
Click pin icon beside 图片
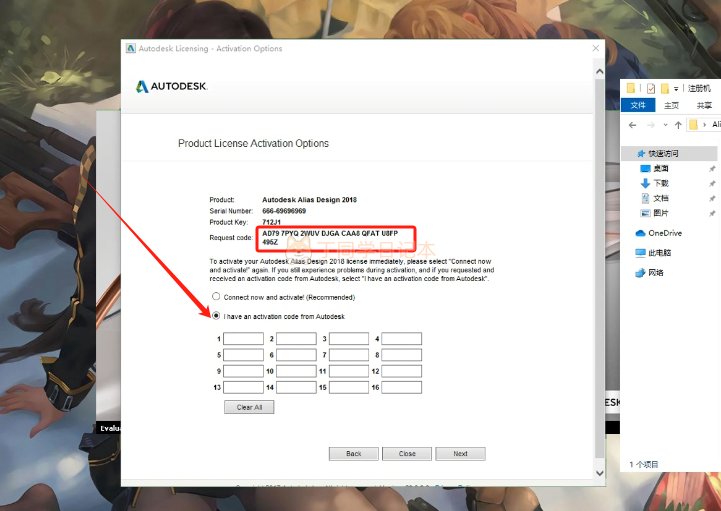point(712,213)
